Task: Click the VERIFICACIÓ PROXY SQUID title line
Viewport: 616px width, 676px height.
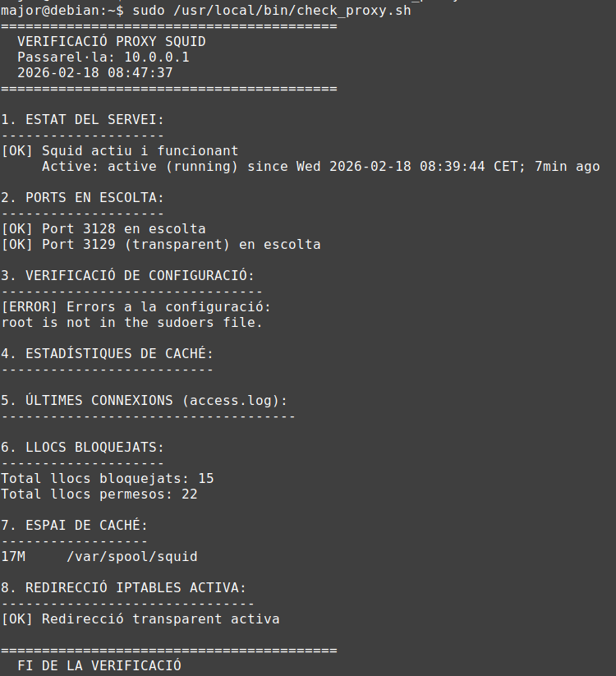Action: [111, 41]
